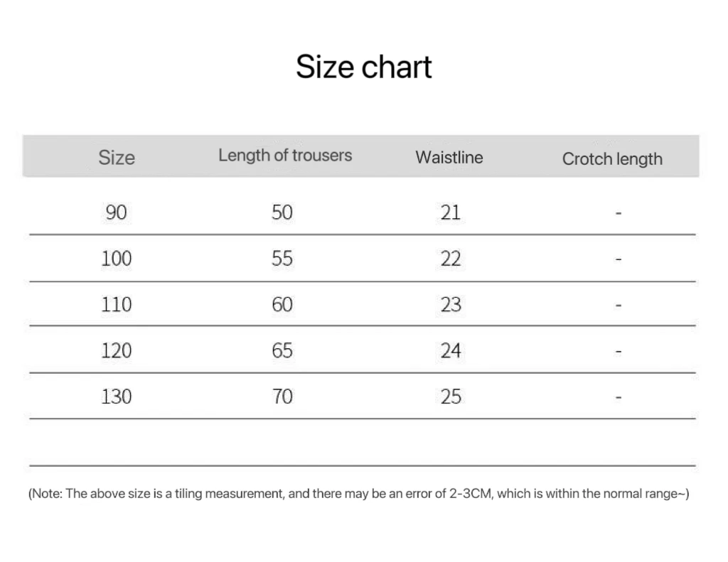Image resolution: width=728 pixels, height=562 pixels.
Task: Click the "Size chart" title
Action: (363, 67)
